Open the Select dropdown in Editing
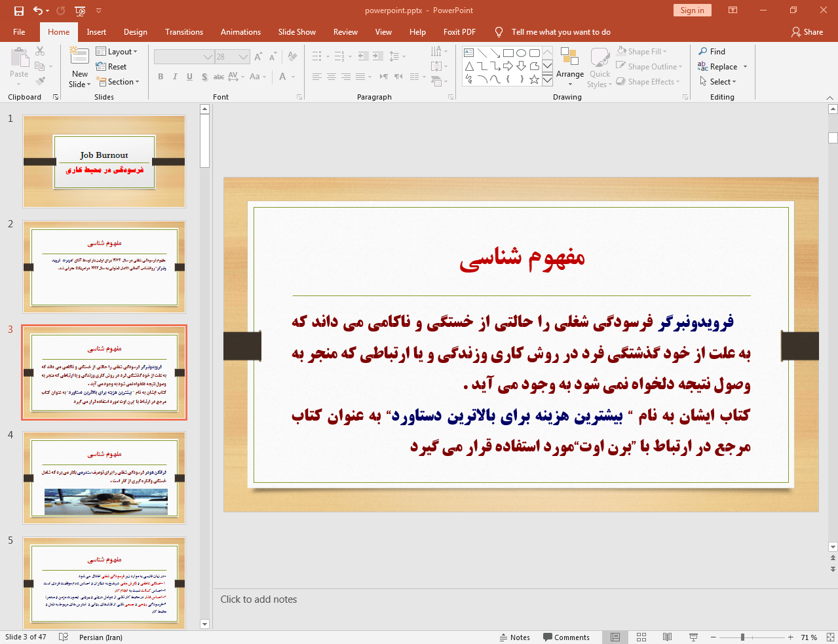Image resolution: width=838 pixels, height=644 pixels. (717, 82)
